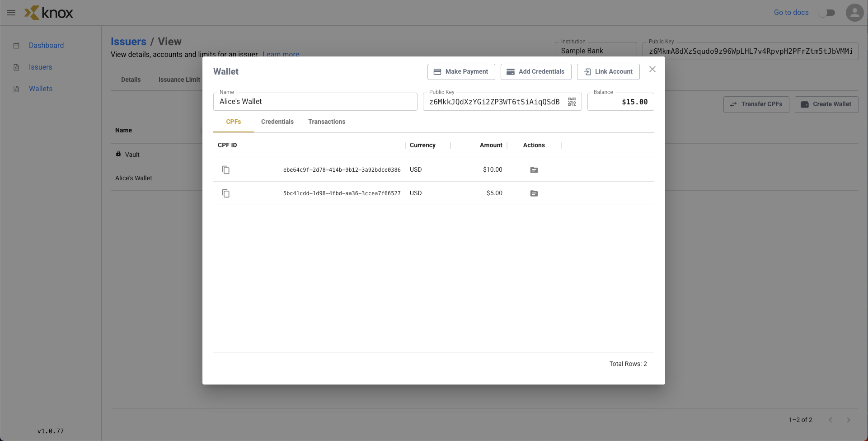Click the Wallets sidebar icon
This screenshot has height=441, width=868.
(x=16, y=89)
